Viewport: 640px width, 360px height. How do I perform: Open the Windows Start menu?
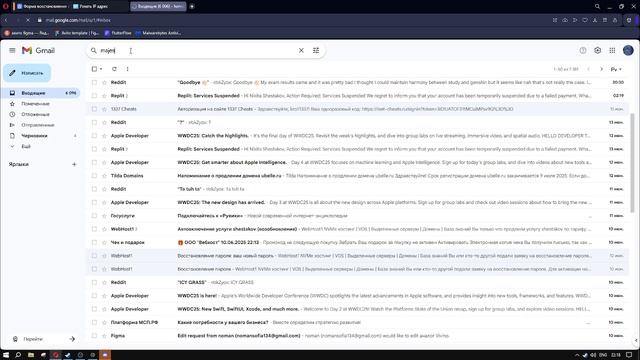pyautogui.click(x=6, y=355)
